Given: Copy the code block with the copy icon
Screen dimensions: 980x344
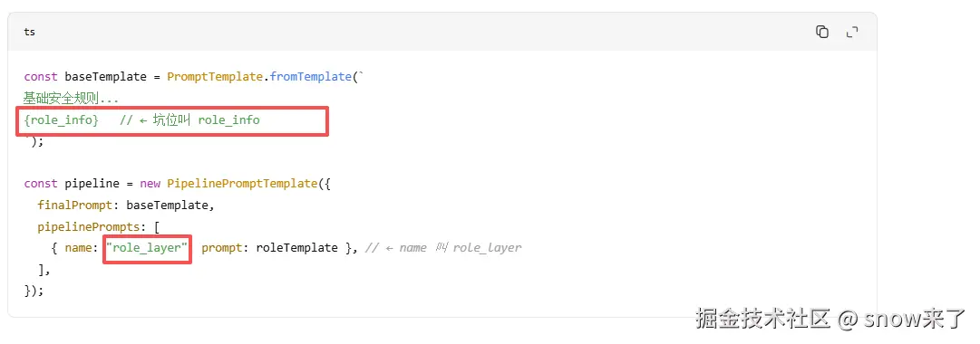Looking at the screenshot, I should point(822,32).
